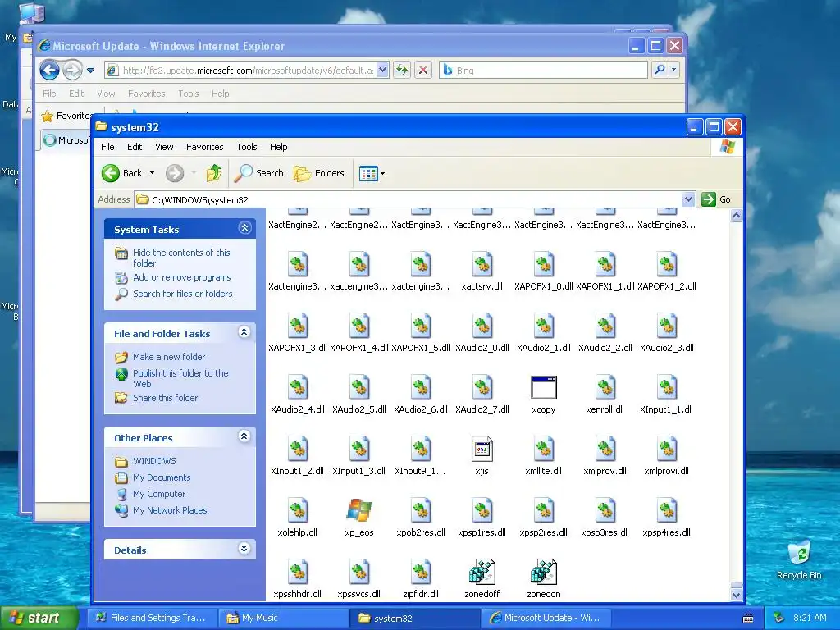
Task: Switch to Microsoft Update taskbar button
Action: pos(546,618)
